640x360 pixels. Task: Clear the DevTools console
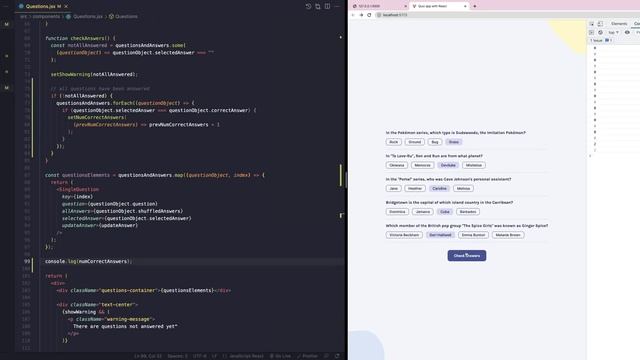(x=600, y=32)
